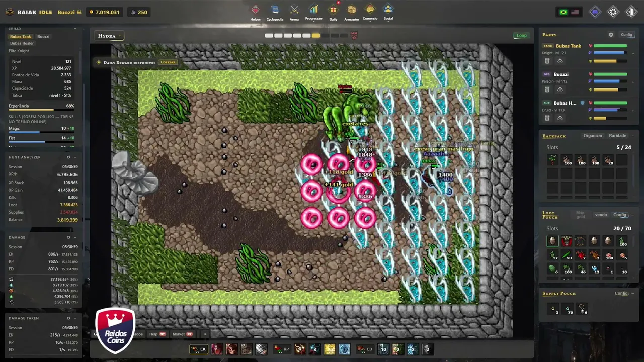Viewport: 644px width, 362px height.
Task: Open the Daily gift icon
Action: pyautogui.click(x=333, y=10)
